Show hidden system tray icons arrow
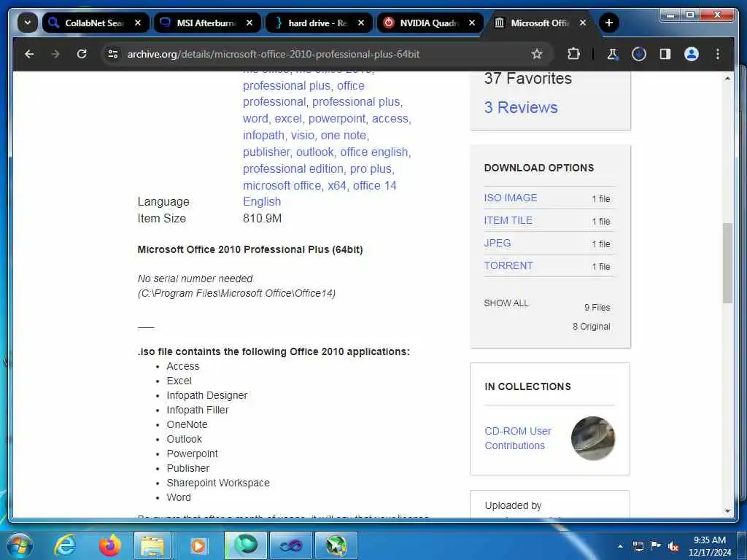The height and width of the screenshot is (560, 747). click(620, 546)
